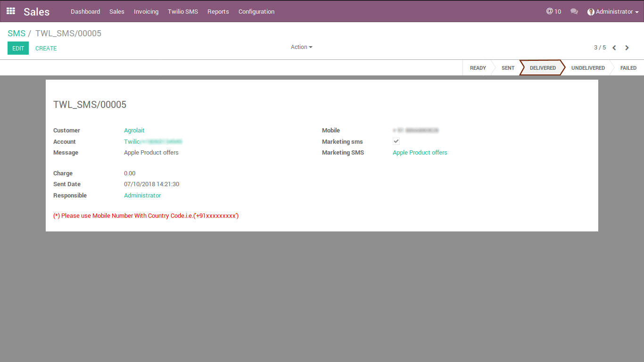Go to previous record with left arrow
644x362 pixels.
614,48
